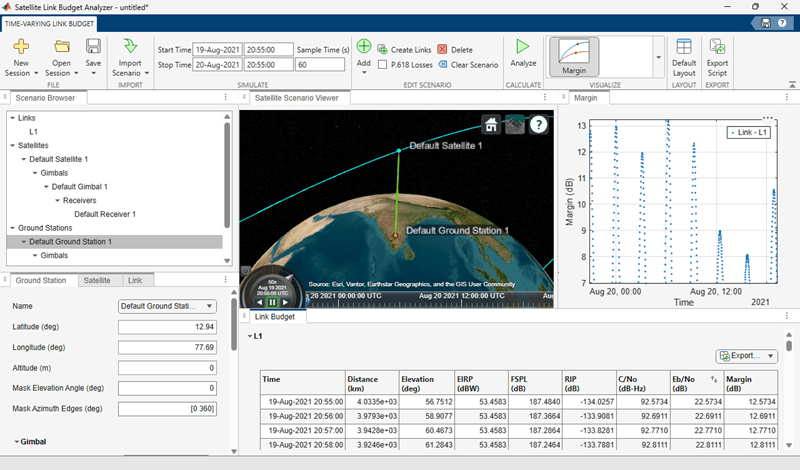Select the Margin visualization thumbnail

click(574, 57)
